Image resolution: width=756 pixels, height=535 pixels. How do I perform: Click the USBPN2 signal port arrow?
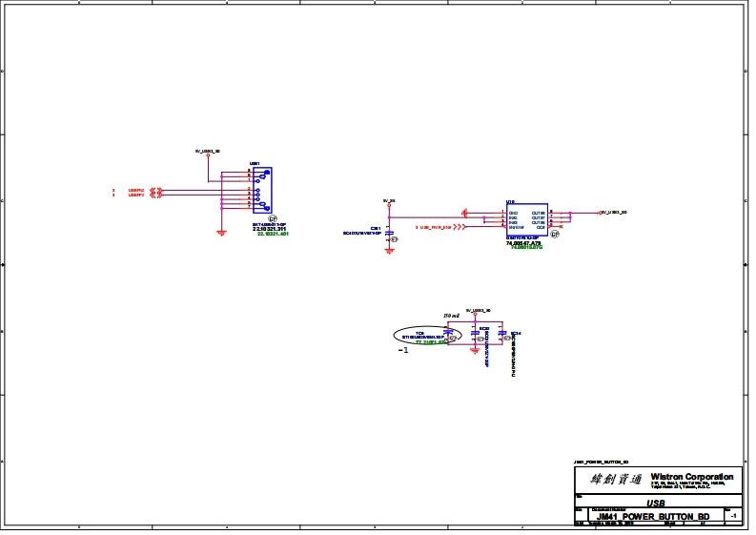click(x=158, y=190)
